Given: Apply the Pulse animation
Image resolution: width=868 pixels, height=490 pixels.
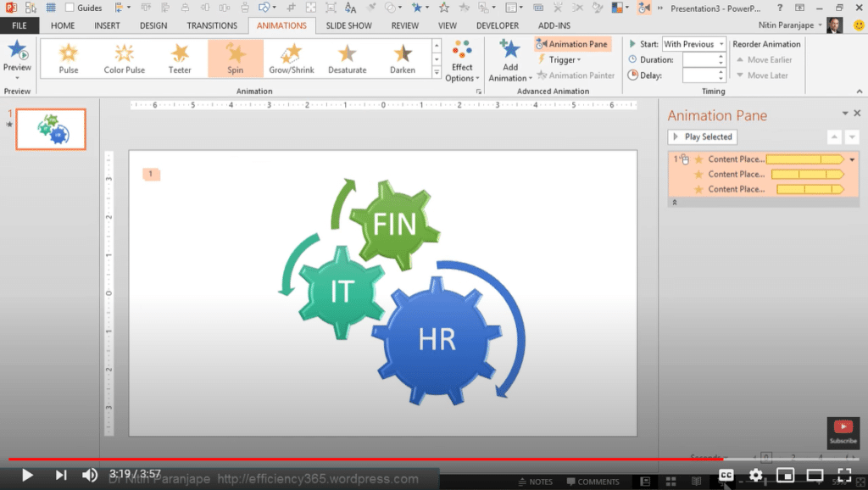Looking at the screenshot, I should tap(67, 58).
